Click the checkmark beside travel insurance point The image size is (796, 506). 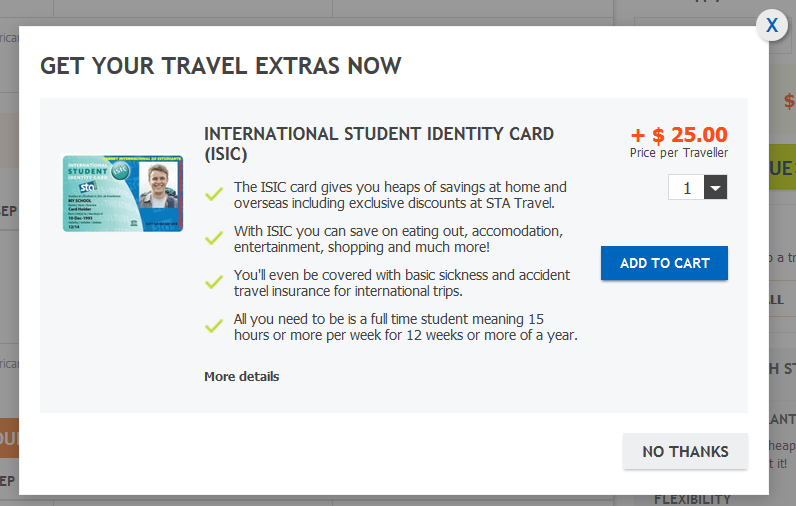[x=213, y=281]
